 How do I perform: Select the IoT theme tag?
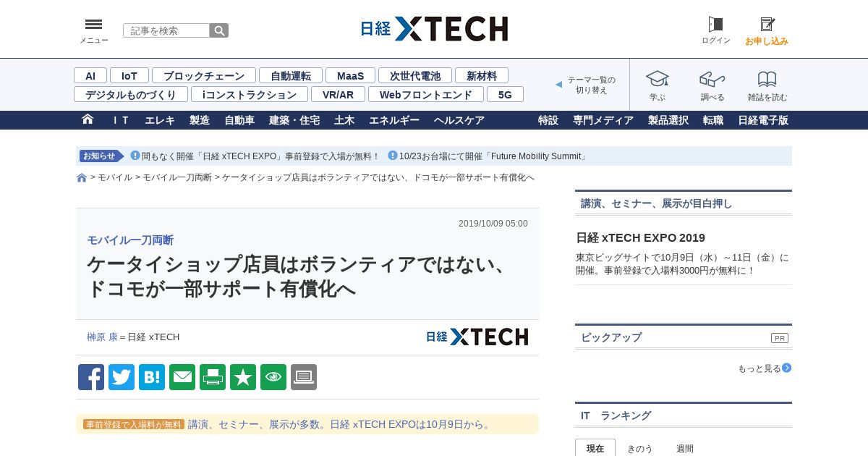pos(129,75)
